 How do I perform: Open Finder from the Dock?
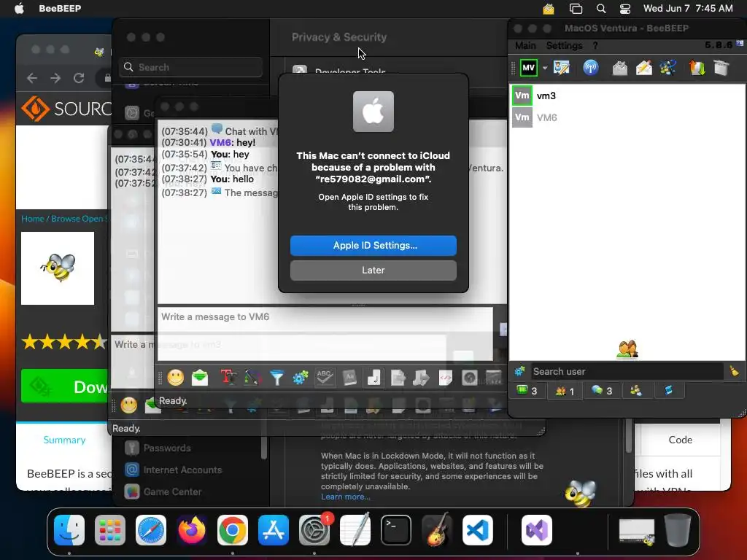tap(69, 530)
